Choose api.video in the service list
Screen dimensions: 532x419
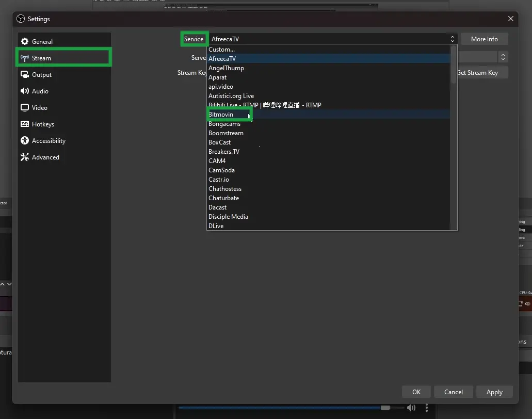328,87
